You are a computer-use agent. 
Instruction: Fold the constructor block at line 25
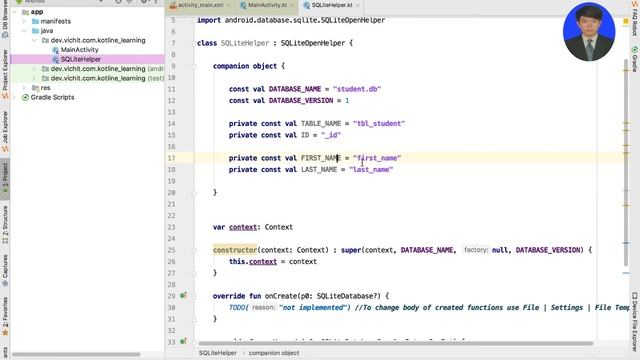coord(195,250)
